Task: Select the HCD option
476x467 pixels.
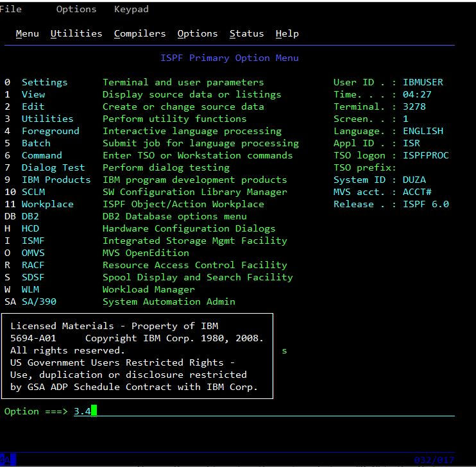Action: coord(30,228)
